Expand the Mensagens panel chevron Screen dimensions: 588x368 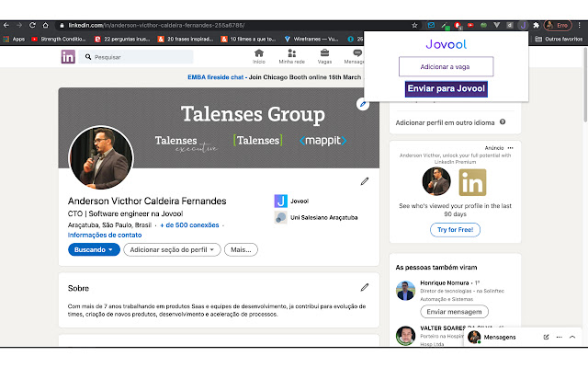572,338
